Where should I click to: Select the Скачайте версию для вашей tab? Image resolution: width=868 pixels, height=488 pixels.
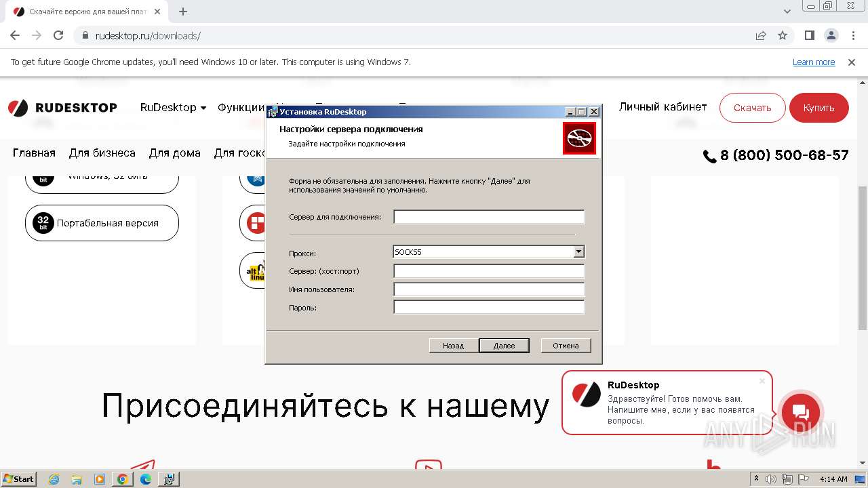point(87,12)
